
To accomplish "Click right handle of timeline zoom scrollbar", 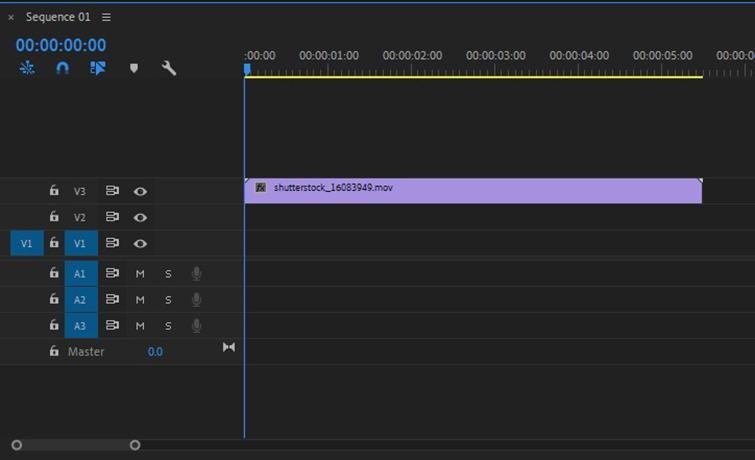I will [135, 445].
